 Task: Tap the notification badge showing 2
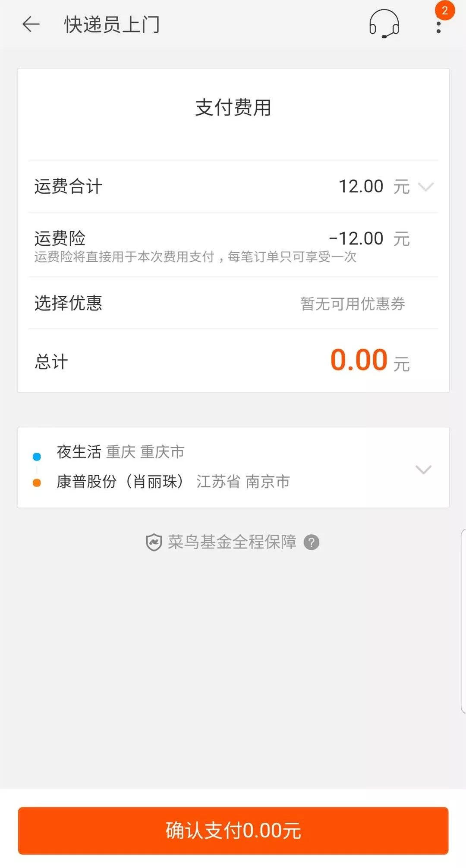click(445, 10)
